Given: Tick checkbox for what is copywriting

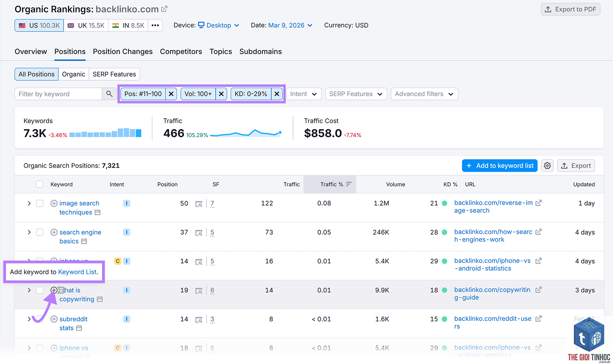Looking at the screenshot, I should click(x=40, y=290).
